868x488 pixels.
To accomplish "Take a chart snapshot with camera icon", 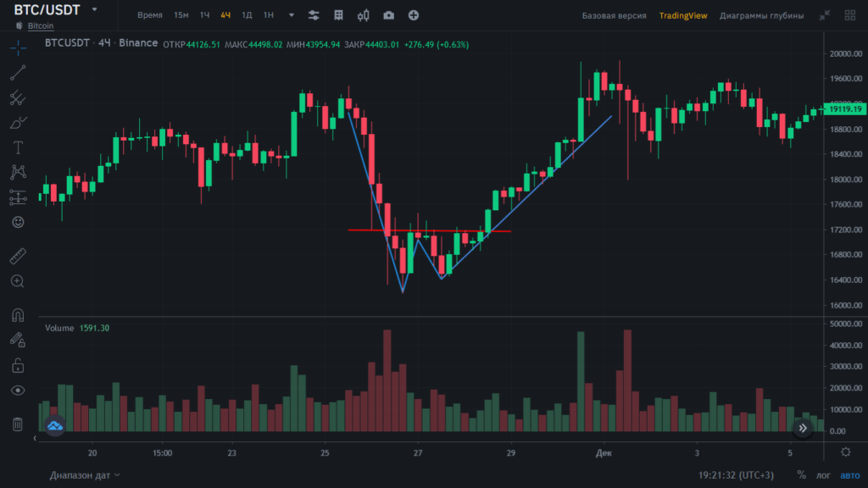I will (388, 15).
